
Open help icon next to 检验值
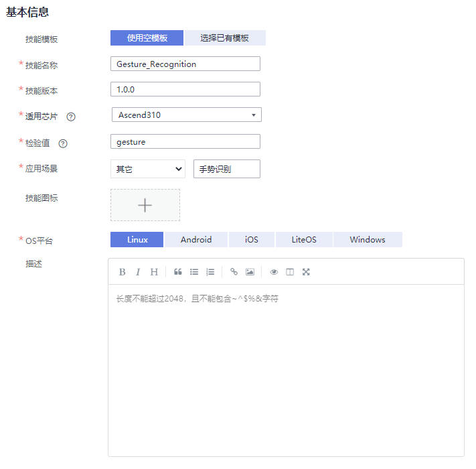[x=63, y=143]
